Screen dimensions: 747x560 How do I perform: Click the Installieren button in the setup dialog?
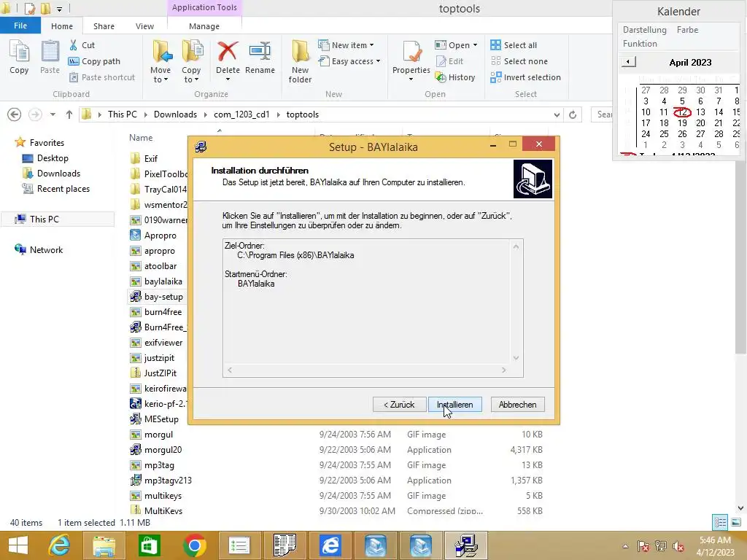(x=455, y=404)
